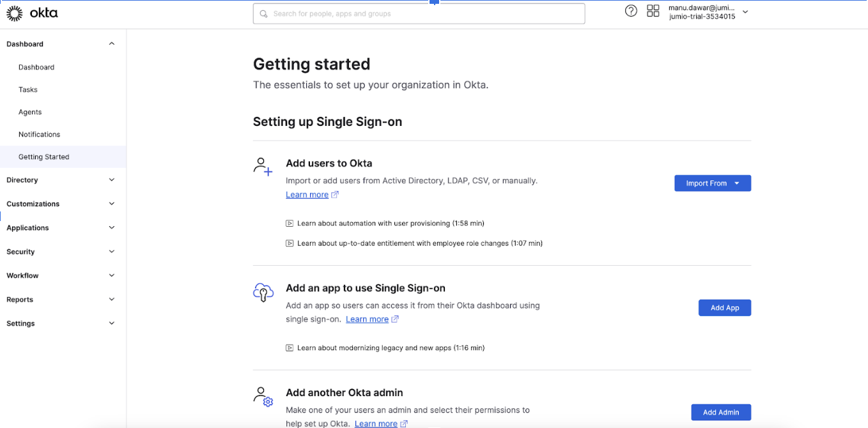
Task: Open the account menu dropdown arrow
Action: click(x=745, y=12)
